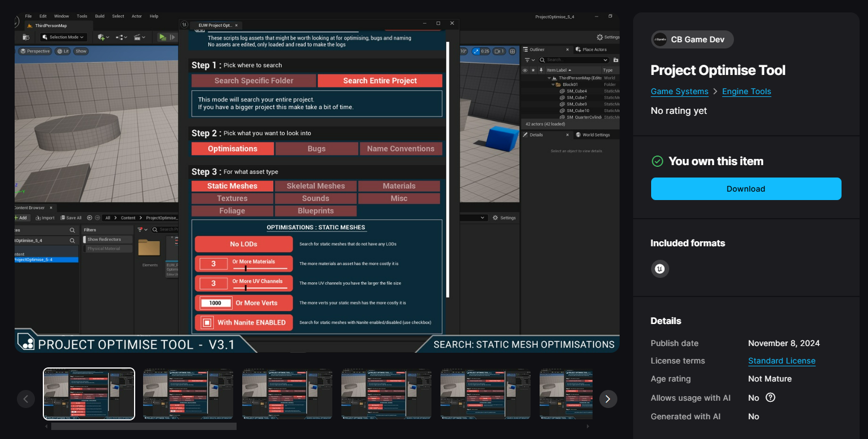Click the Content Browser back history arrow
The width and height of the screenshot is (868, 439).
[89, 218]
